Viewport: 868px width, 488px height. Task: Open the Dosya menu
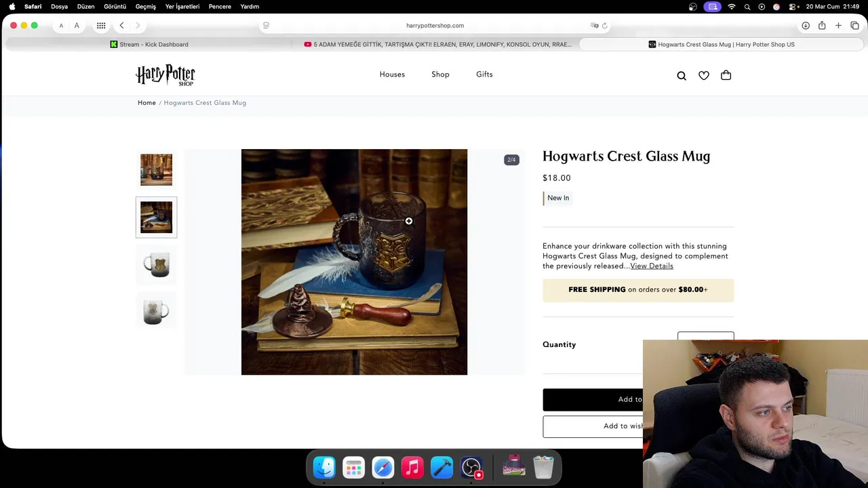(x=59, y=7)
